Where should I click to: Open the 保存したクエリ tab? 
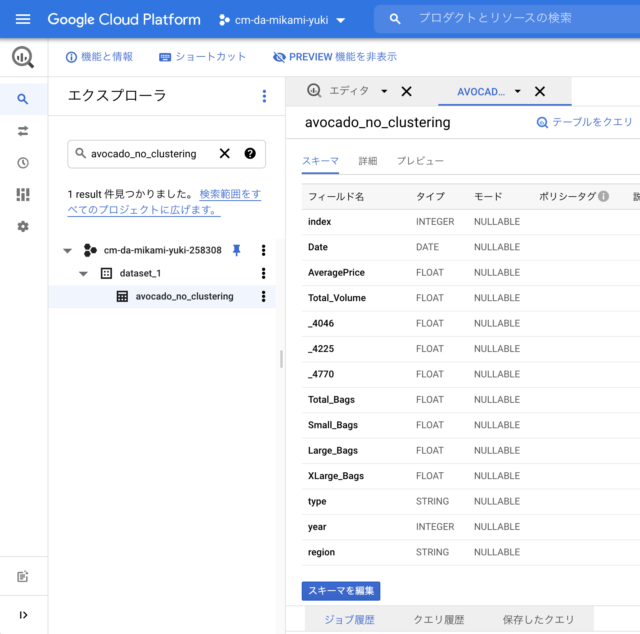click(x=538, y=620)
